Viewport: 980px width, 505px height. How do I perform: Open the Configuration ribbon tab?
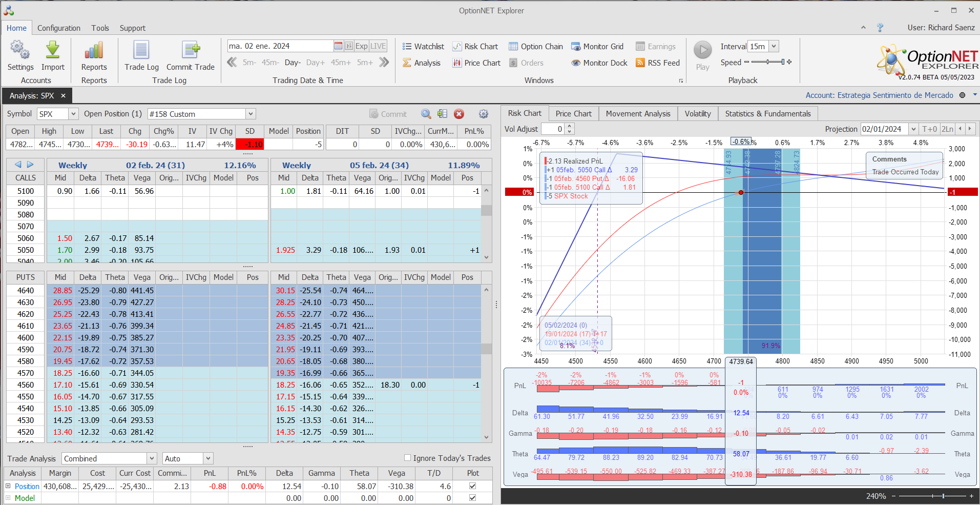(x=58, y=28)
